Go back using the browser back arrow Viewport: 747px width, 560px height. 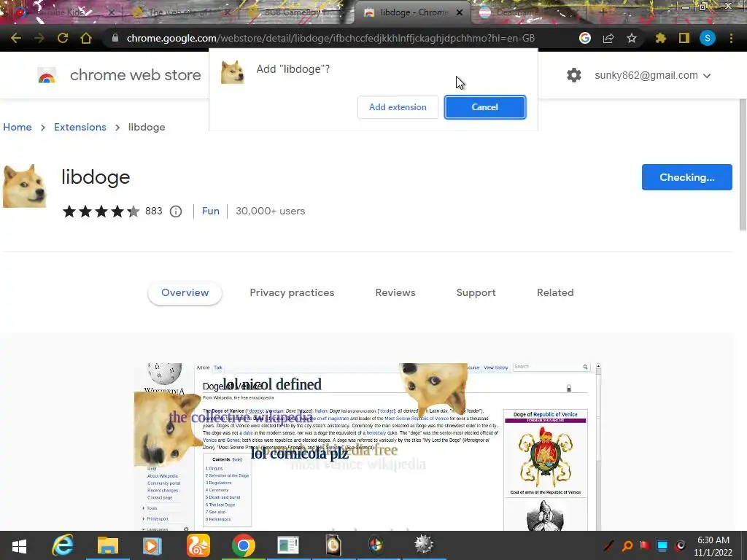(x=16, y=38)
